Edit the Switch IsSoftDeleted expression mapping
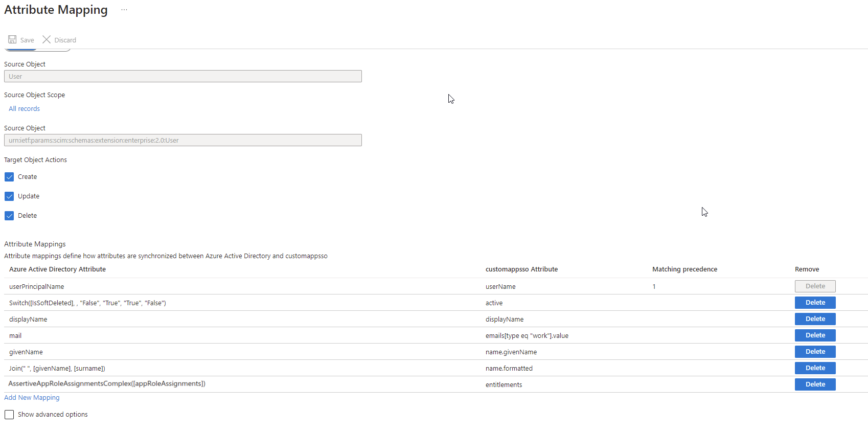This screenshot has width=868, height=432. click(x=87, y=303)
